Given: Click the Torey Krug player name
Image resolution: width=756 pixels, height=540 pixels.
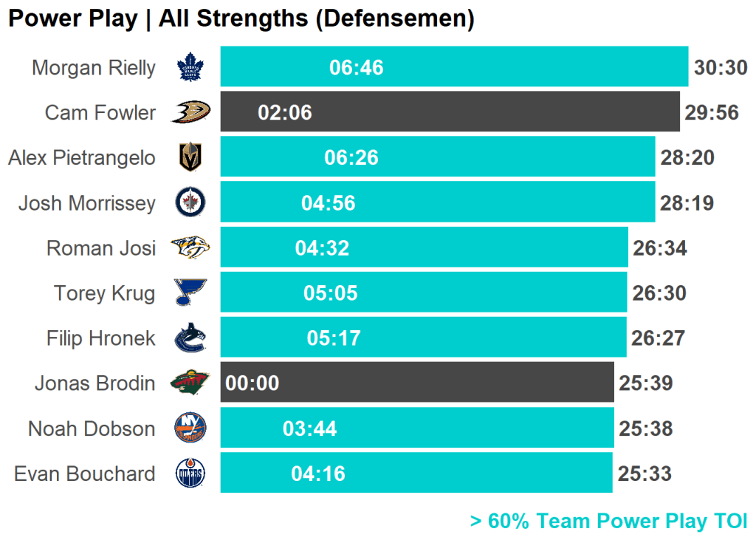Looking at the screenshot, I should click(x=104, y=293).
